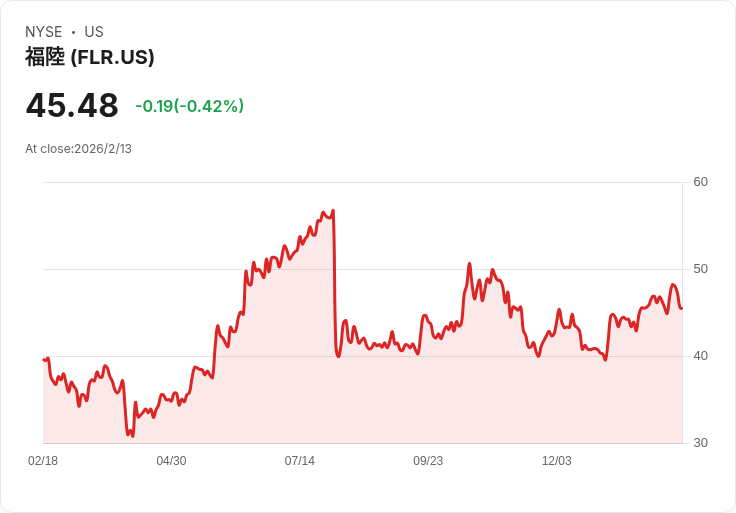
Task: Click the NYSE exchange label
Action: click(x=44, y=32)
